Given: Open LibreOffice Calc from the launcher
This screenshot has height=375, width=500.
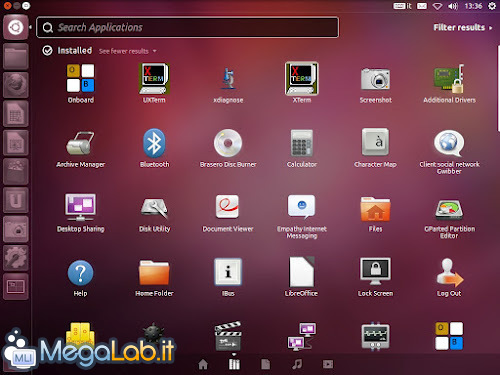Looking at the screenshot, I should [x=16, y=114].
